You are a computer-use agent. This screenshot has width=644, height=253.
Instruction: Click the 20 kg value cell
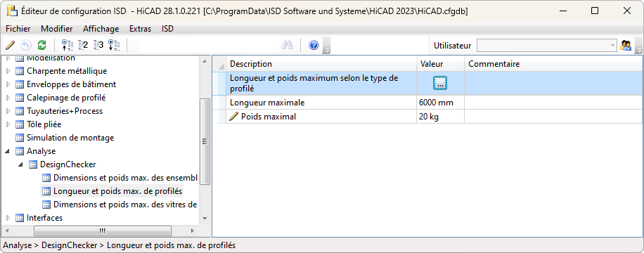[x=440, y=117]
